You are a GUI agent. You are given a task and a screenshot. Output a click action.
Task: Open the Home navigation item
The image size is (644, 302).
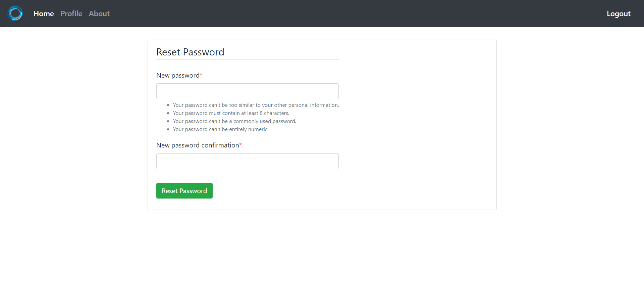click(44, 13)
